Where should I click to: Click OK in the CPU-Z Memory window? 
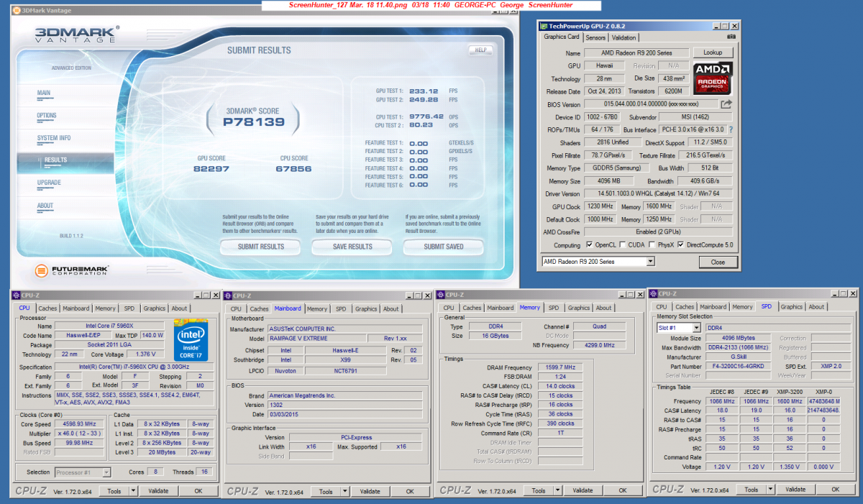point(622,490)
